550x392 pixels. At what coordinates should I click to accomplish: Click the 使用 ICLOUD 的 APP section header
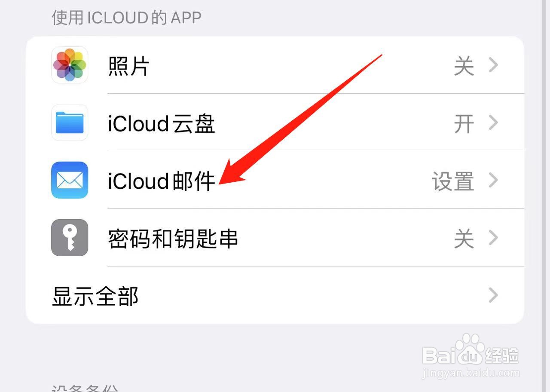(x=126, y=18)
